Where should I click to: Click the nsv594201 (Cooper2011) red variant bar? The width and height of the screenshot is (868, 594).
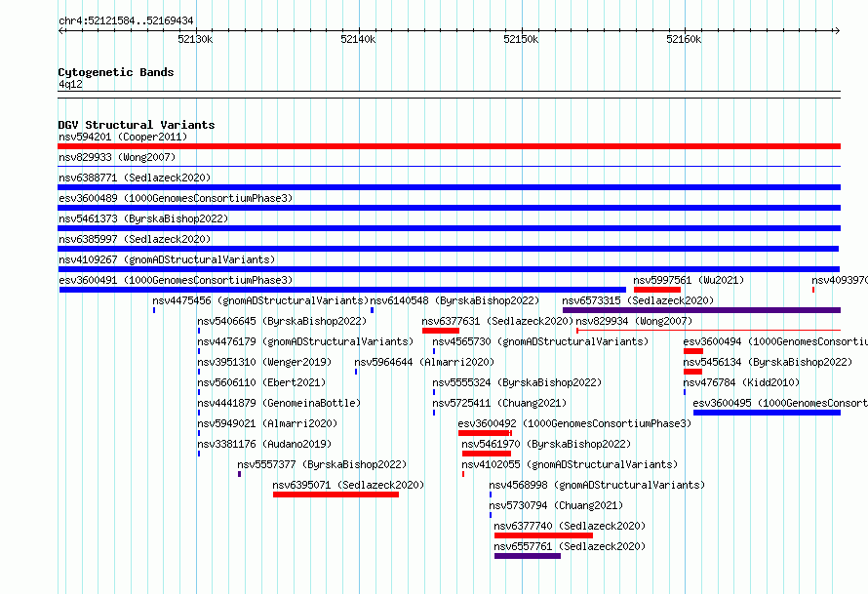point(449,146)
